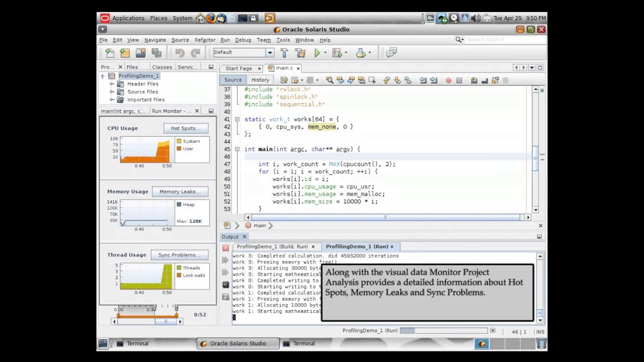Click the volume speaker icon in system tray

[x=475, y=18]
